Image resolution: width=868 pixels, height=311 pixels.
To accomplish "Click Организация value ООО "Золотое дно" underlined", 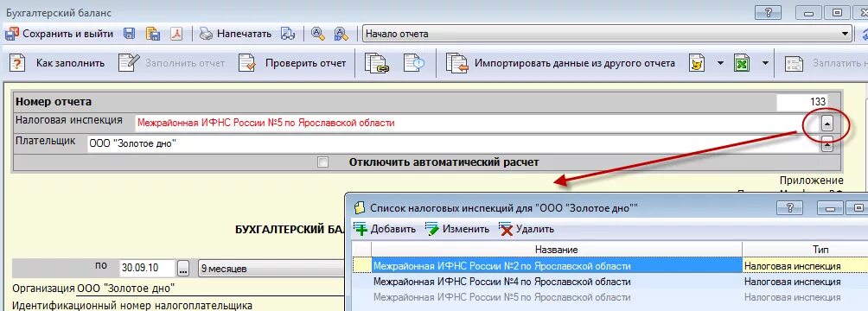I will point(125,289).
